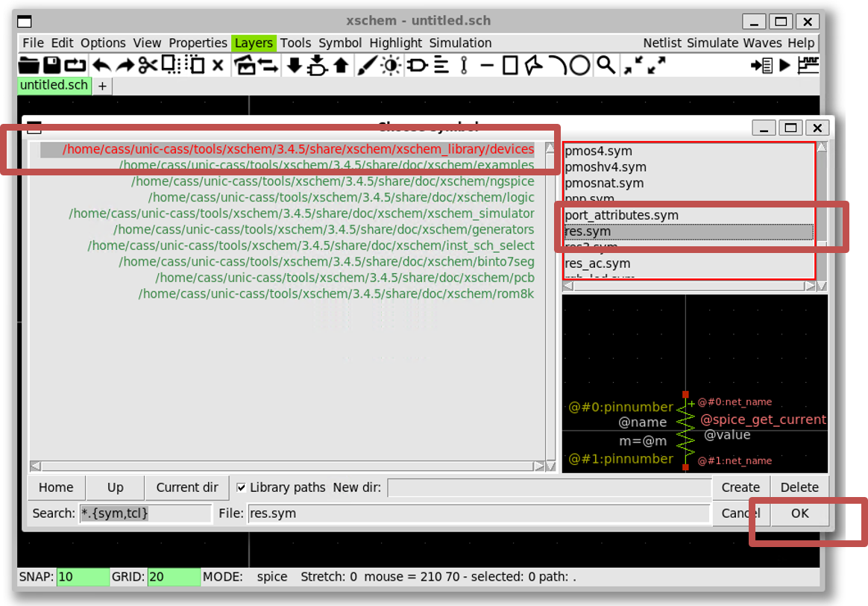868x606 pixels.
Task: Switch to the untitled.sch tab
Action: 54,85
